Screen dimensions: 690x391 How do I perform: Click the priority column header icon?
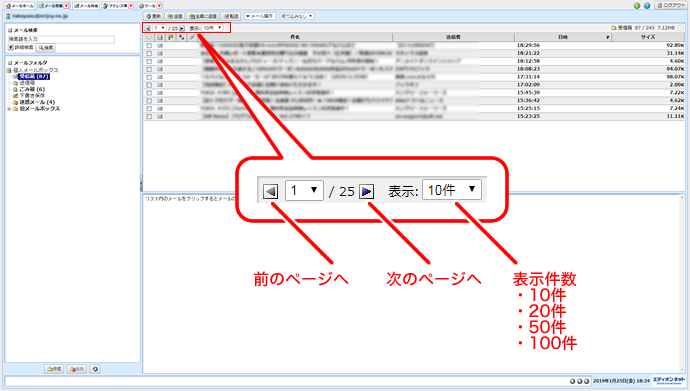(181, 37)
